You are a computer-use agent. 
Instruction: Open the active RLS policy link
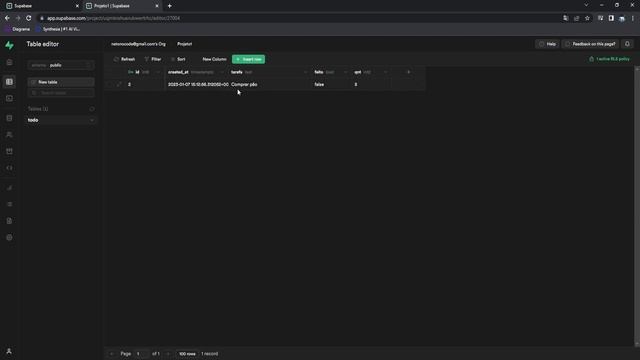point(609,59)
